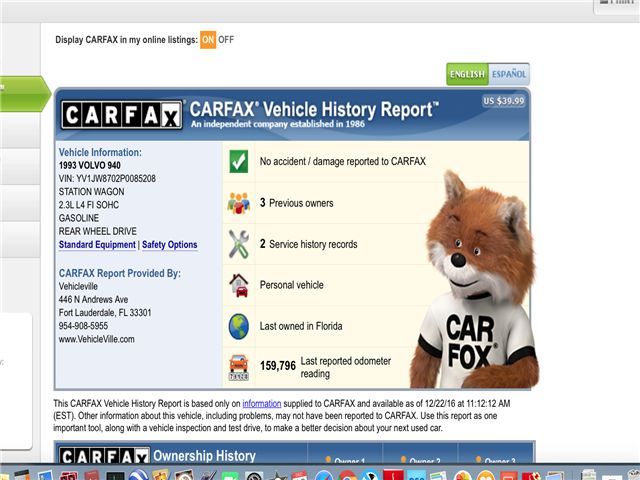The image size is (640, 480).
Task: Click 'Display CARFAX in my online listings:' label
Action: [x=127, y=40]
